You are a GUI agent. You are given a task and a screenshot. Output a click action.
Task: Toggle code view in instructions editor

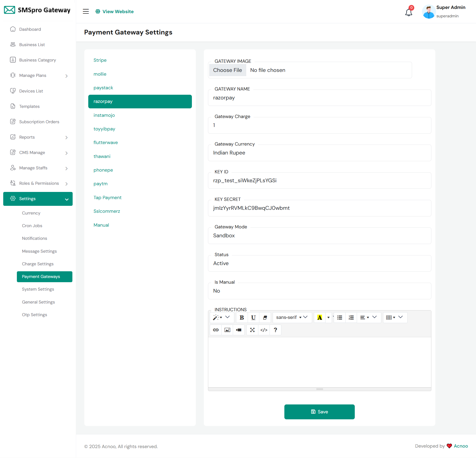pos(264,330)
